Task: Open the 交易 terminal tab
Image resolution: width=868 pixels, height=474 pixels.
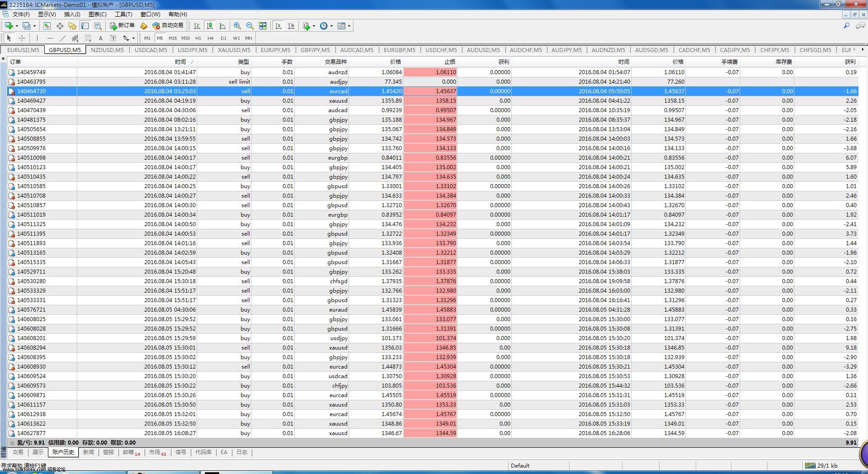Action: coord(18,452)
